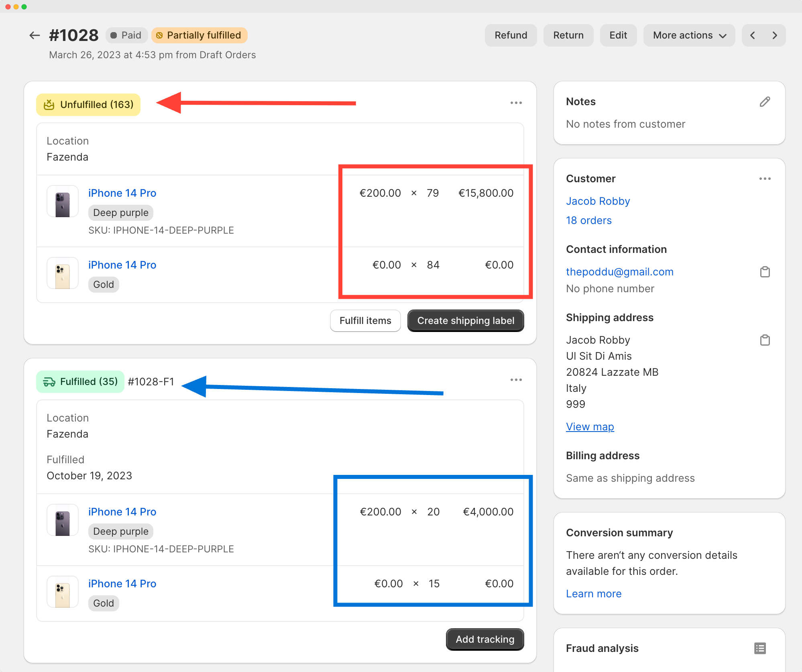The height and width of the screenshot is (672, 802).
Task: Select the Partially fulfilled badge
Action: click(199, 35)
